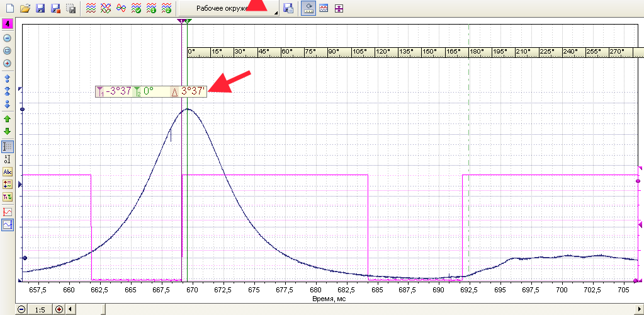Click the marker readout -3°37' value
This screenshot has height=315, width=644.
tap(118, 91)
